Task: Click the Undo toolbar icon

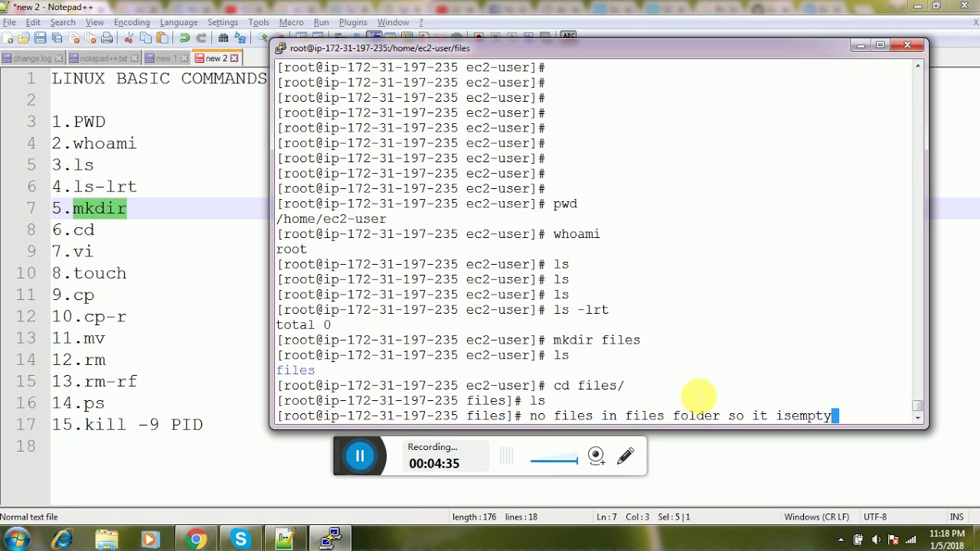Action: point(185,38)
